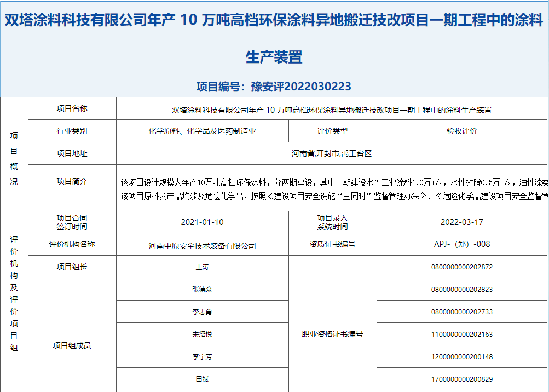
Task: Select entry date 2022-03-17
Action: [462, 222]
